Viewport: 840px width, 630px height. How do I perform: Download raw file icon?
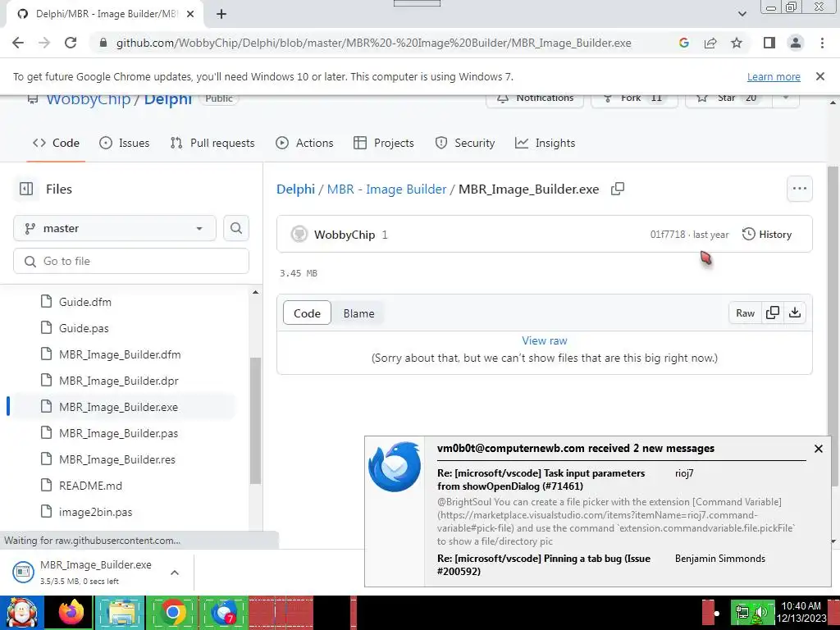pos(795,313)
